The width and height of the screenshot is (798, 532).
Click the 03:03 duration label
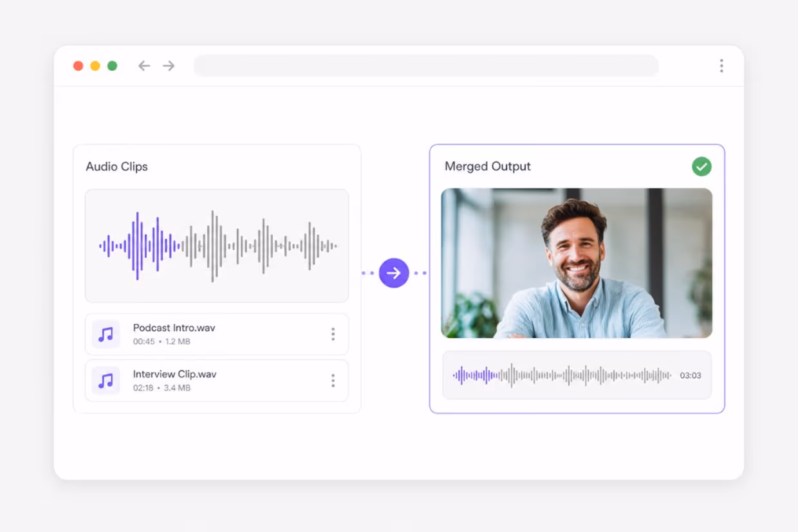click(x=691, y=376)
